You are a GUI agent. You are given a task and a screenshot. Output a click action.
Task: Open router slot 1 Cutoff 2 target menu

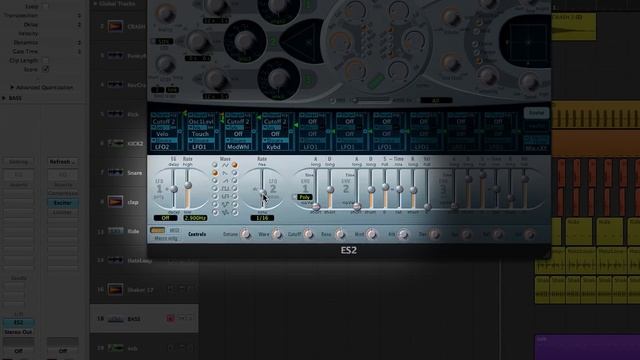click(x=163, y=122)
